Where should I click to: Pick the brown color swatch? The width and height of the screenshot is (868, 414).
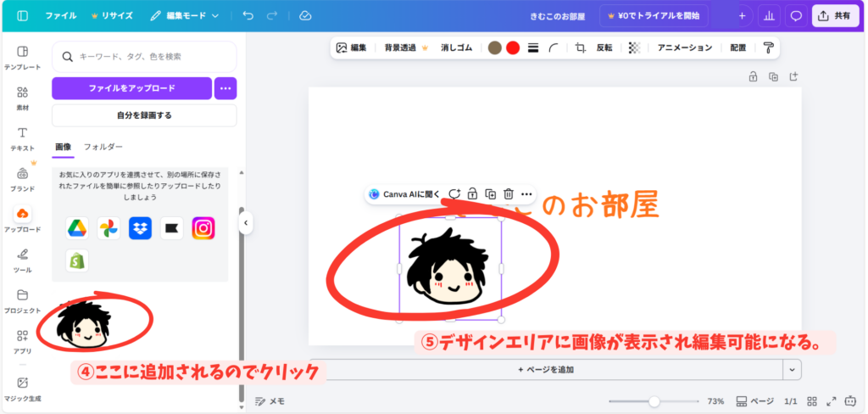494,48
